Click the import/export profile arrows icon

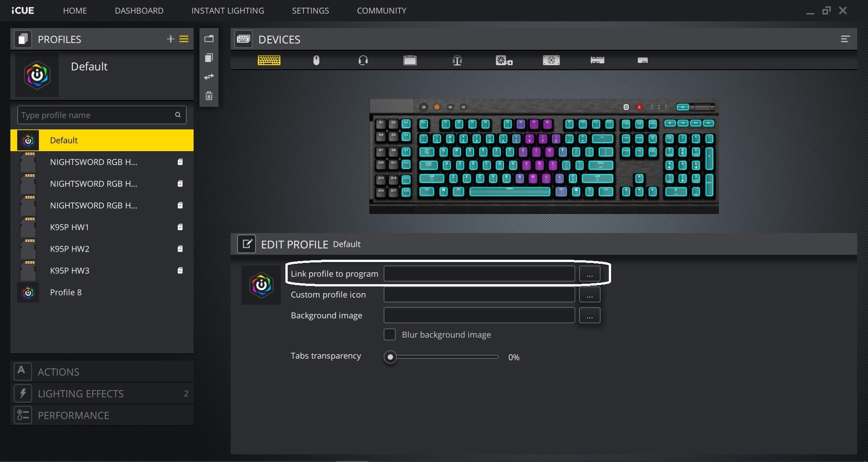coord(209,76)
